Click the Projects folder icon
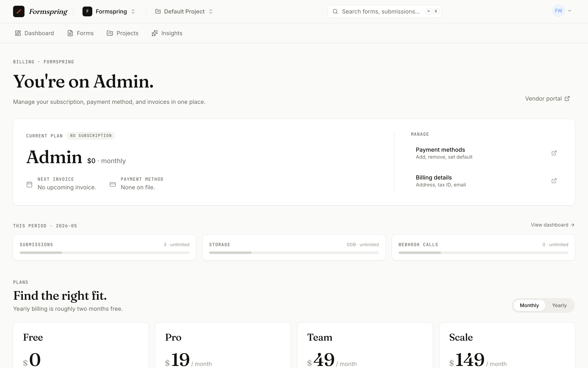The height and width of the screenshot is (368, 588). 110,33
